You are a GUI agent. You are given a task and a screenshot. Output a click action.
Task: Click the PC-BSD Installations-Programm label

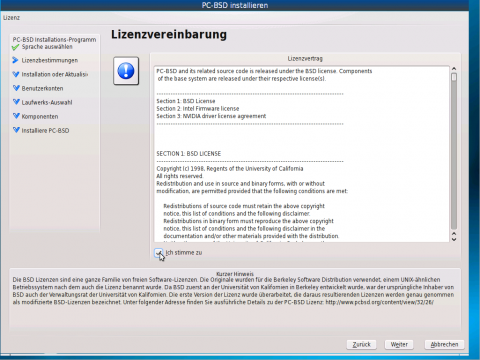pos(54,40)
